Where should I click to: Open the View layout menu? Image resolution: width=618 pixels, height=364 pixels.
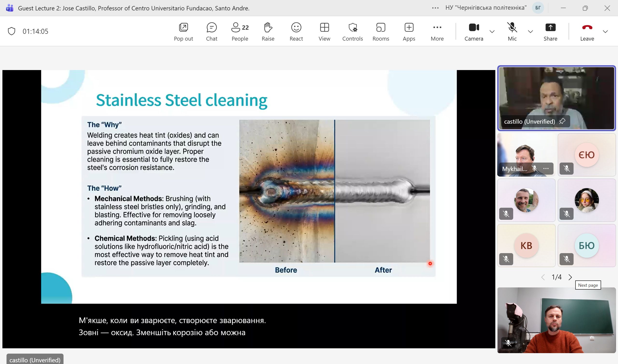(x=324, y=32)
